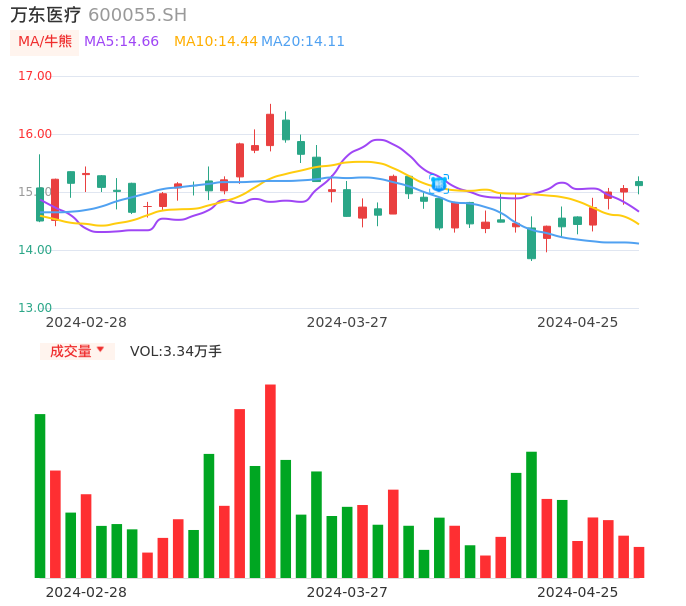
Task: Click the 17.00 price axis label
Action: (x=35, y=76)
